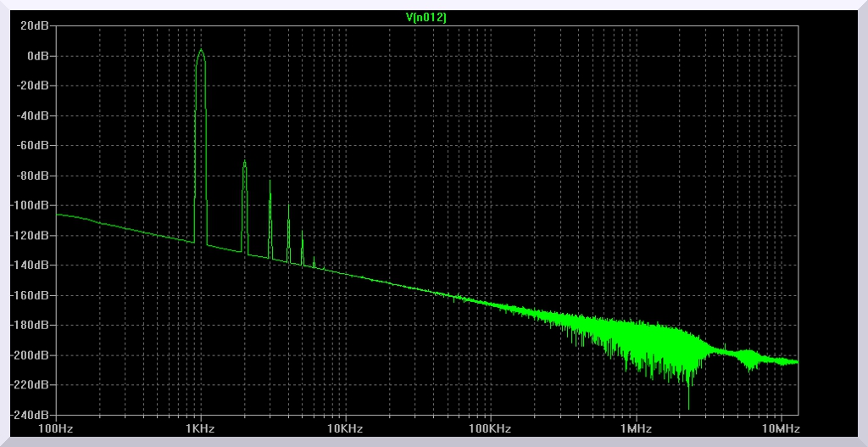This screenshot has width=868, height=447.
Task: Click the -180dB vertical axis label
Action: click(31, 325)
